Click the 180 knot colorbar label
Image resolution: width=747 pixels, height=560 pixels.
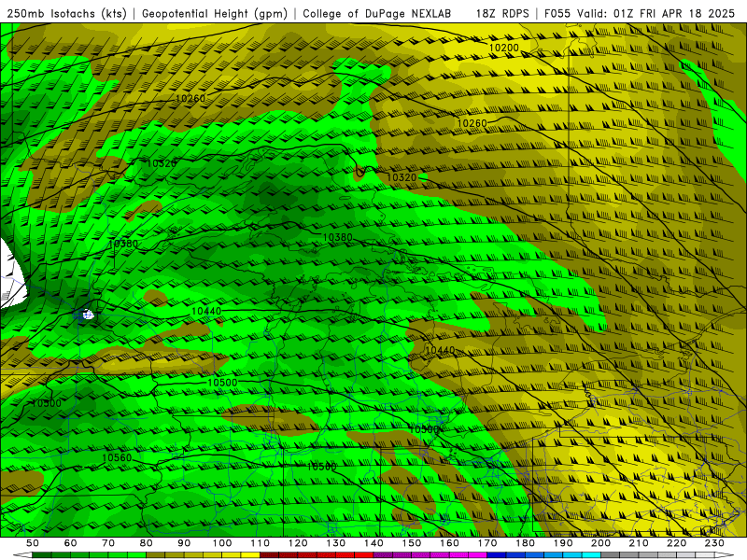(x=525, y=543)
